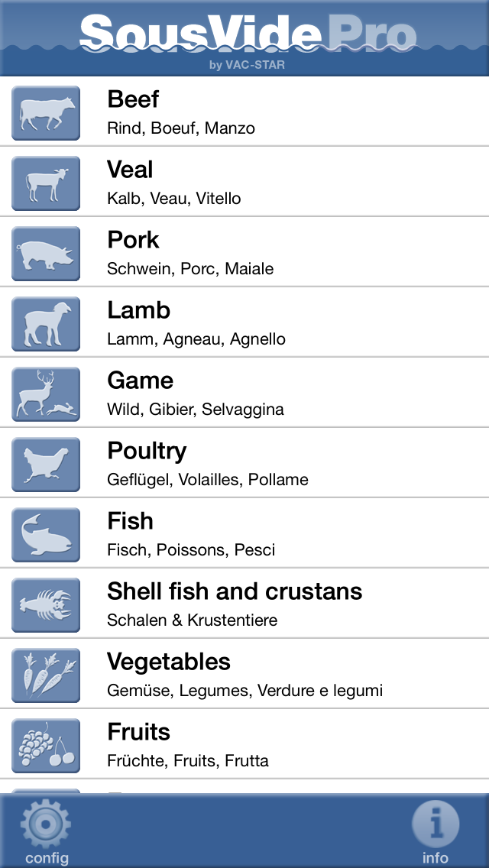Select the chicken icon for Poultry
Viewport: 489px width, 868px height.
point(46,465)
